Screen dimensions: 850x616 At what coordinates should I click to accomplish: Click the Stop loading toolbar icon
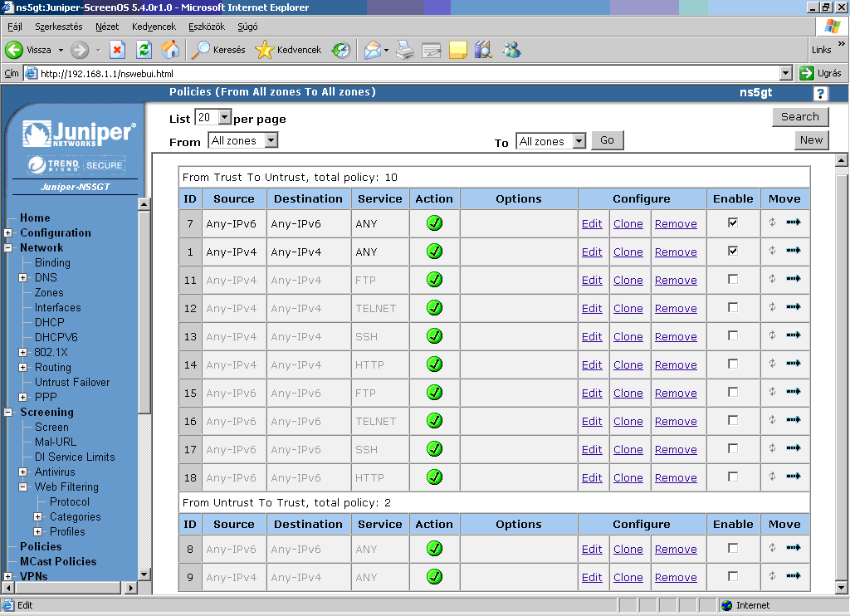pos(117,50)
